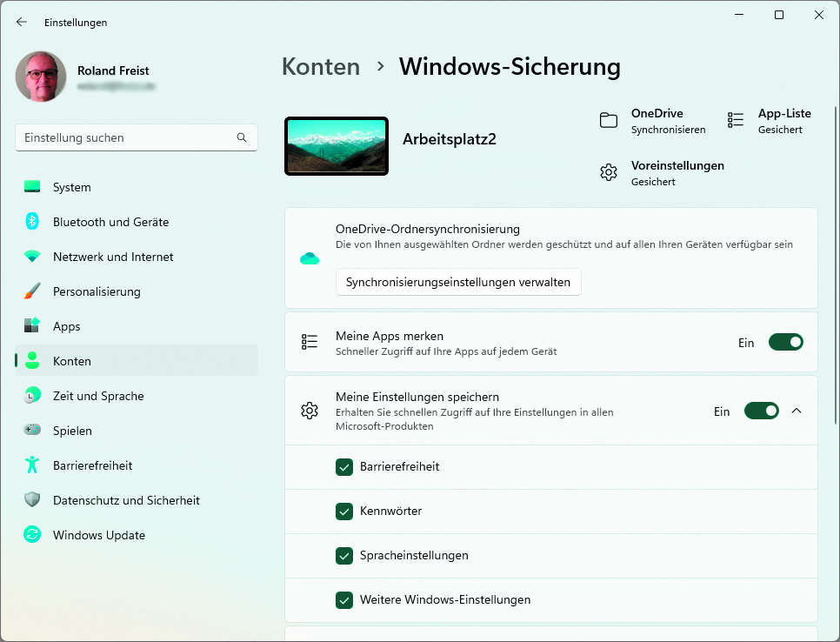Click Voreinstellungen Gesichert status text
Screen dimensions: 840x642
click(653, 182)
